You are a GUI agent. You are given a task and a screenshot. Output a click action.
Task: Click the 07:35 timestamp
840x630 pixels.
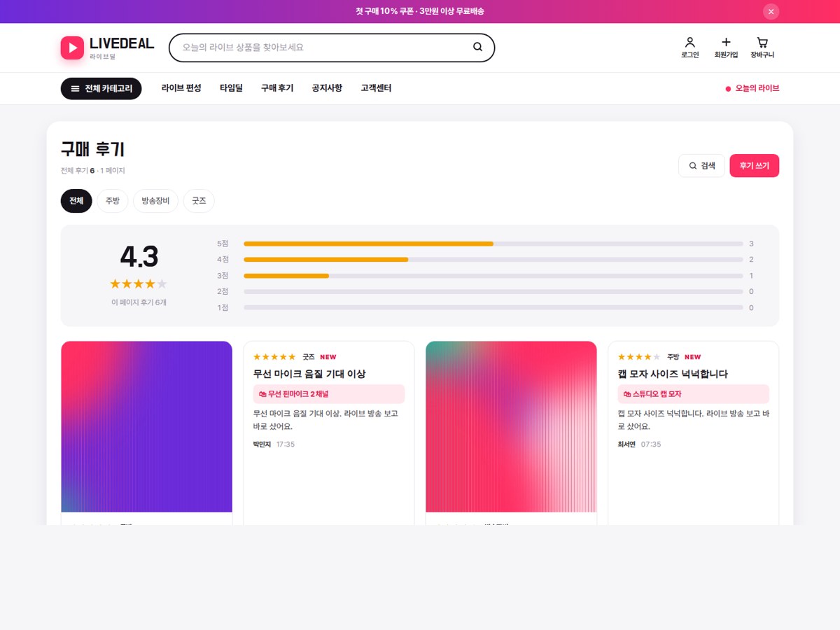click(x=651, y=444)
